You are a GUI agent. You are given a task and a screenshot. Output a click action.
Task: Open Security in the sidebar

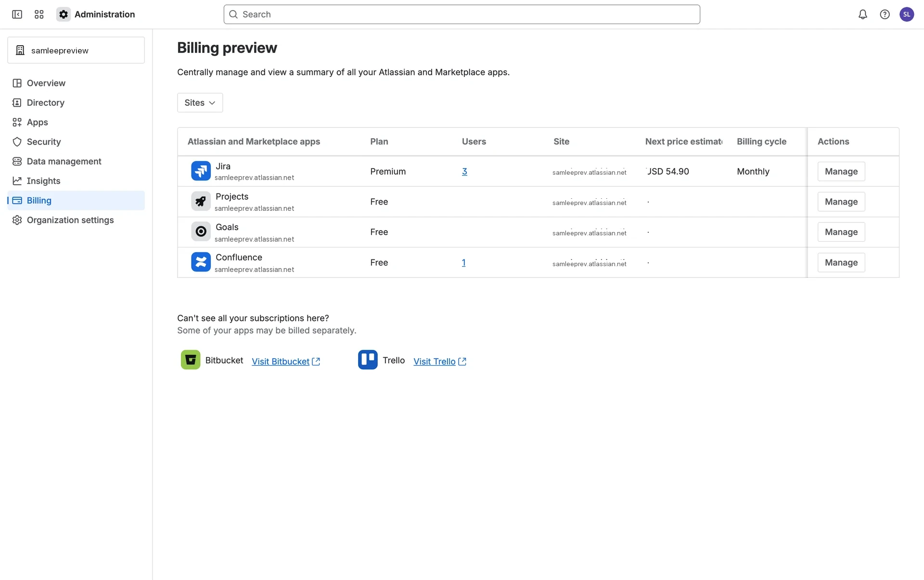click(x=76, y=142)
